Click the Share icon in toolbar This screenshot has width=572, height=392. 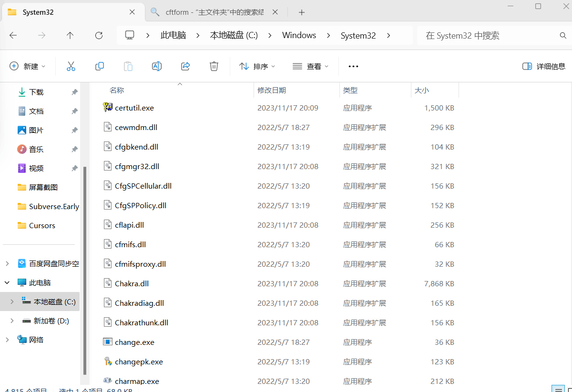point(185,66)
